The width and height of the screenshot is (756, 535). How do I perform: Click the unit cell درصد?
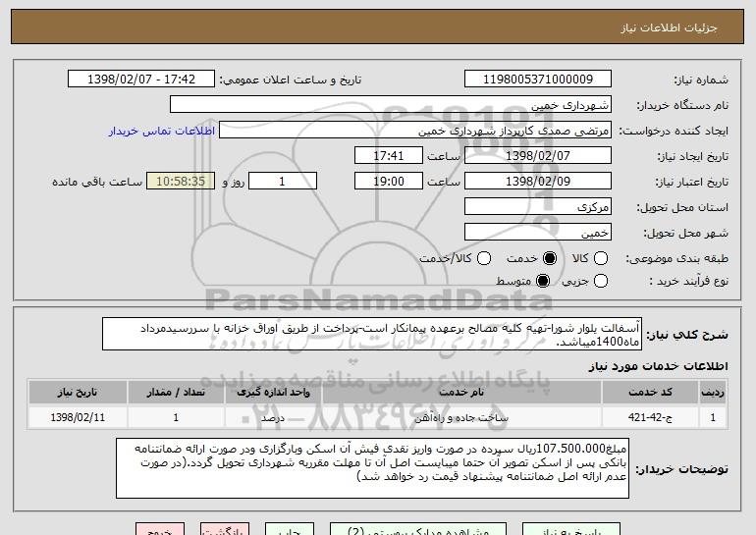(273, 417)
